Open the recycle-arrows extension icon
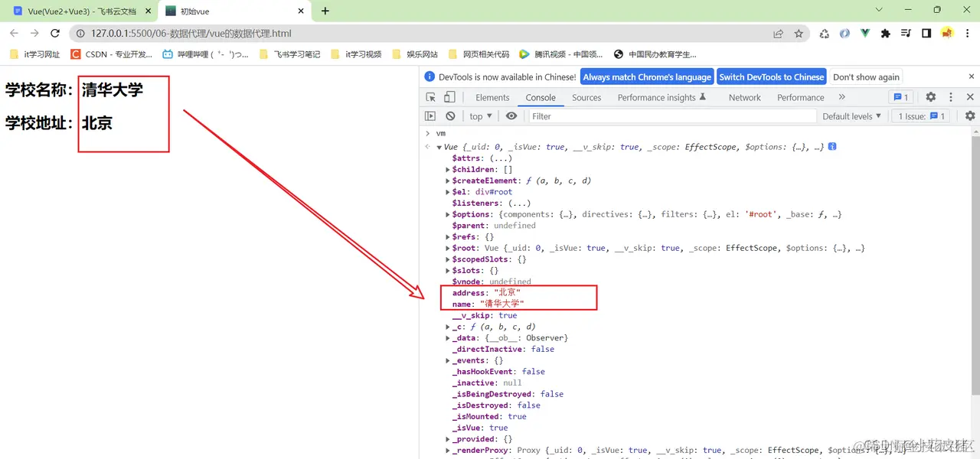Image resolution: width=980 pixels, height=459 pixels. (x=824, y=34)
